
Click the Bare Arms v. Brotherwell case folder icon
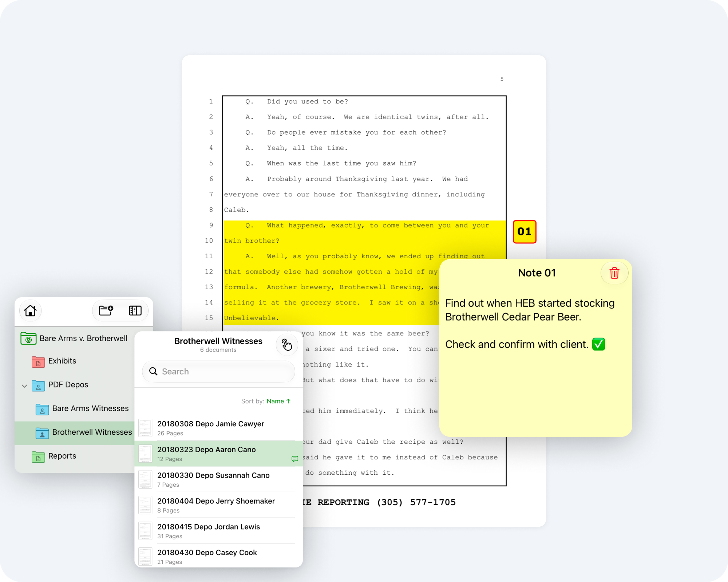tap(28, 338)
